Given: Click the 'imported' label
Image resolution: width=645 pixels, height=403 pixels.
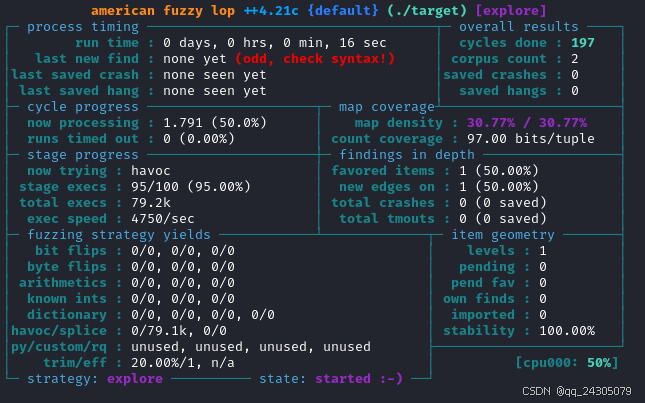Looking at the screenshot, I should click(x=483, y=315).
